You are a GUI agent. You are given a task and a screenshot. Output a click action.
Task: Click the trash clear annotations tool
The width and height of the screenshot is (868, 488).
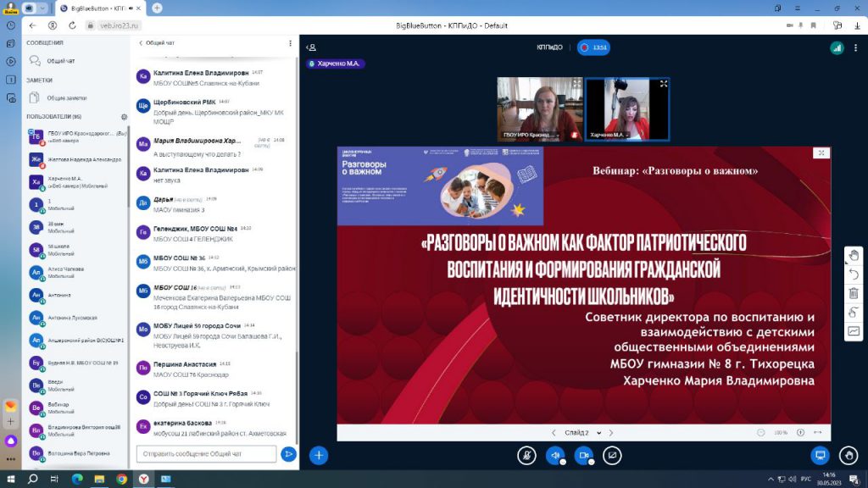pyautogui.click(x=854, y=293)
